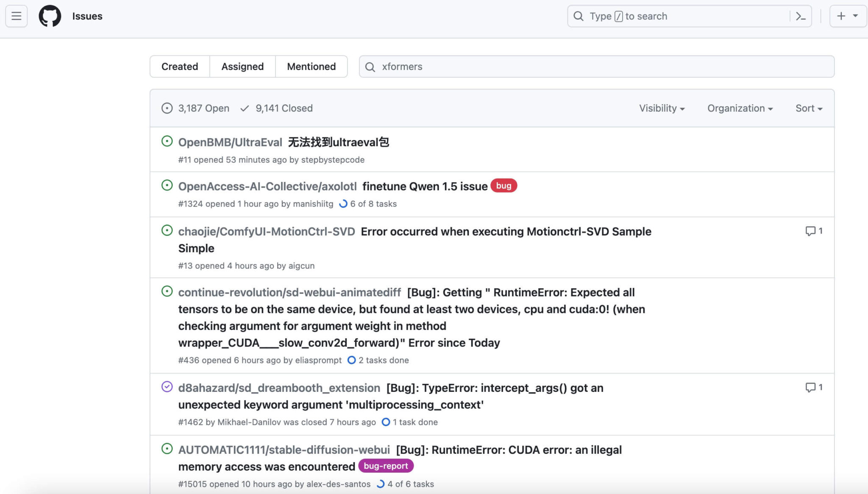Open the command palette icon
Viewport: 868px width, 494px height.
coord(800,16)
